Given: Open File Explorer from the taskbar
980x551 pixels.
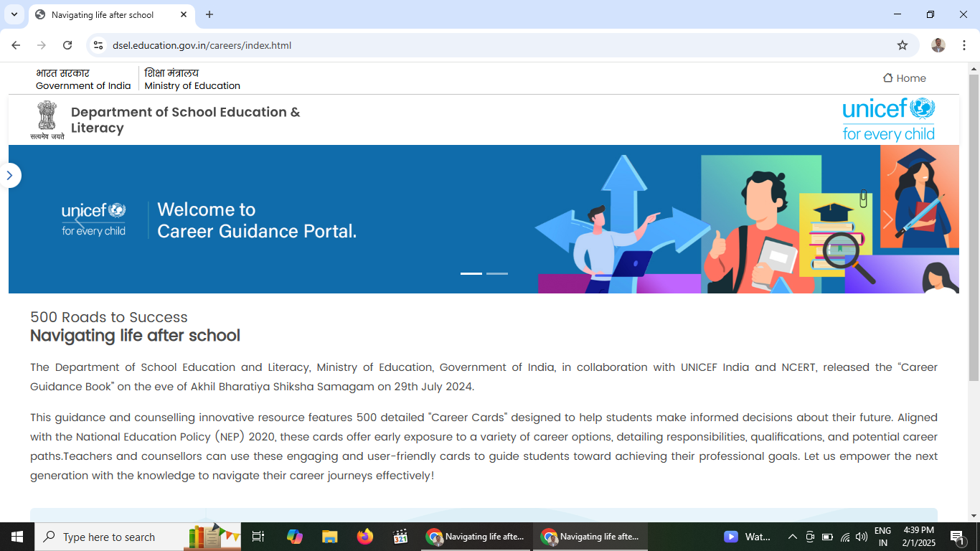Looking at the screenshot, I should click(x=330, y=537).
